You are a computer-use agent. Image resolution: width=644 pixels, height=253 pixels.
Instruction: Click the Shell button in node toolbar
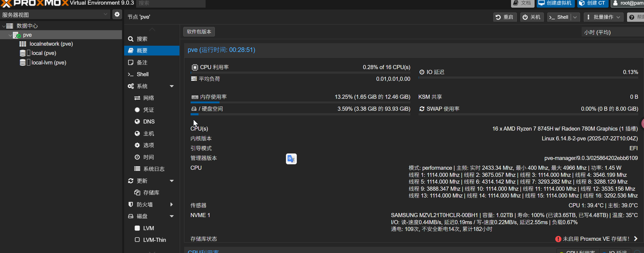(x=559, y=17)
